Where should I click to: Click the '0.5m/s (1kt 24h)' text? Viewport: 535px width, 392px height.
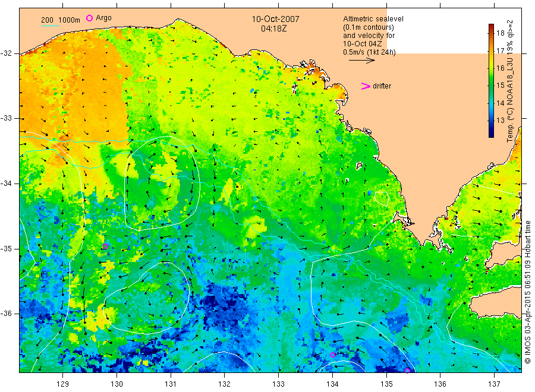370,52
